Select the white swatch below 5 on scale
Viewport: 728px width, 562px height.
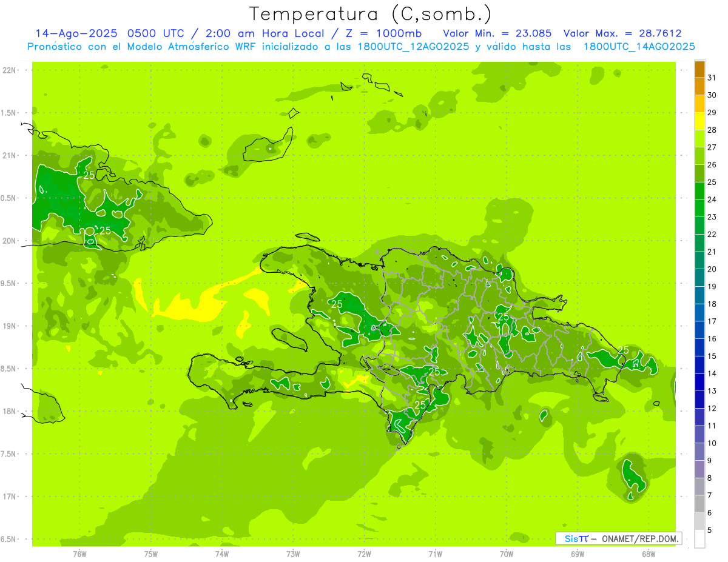tap(699, 539)
